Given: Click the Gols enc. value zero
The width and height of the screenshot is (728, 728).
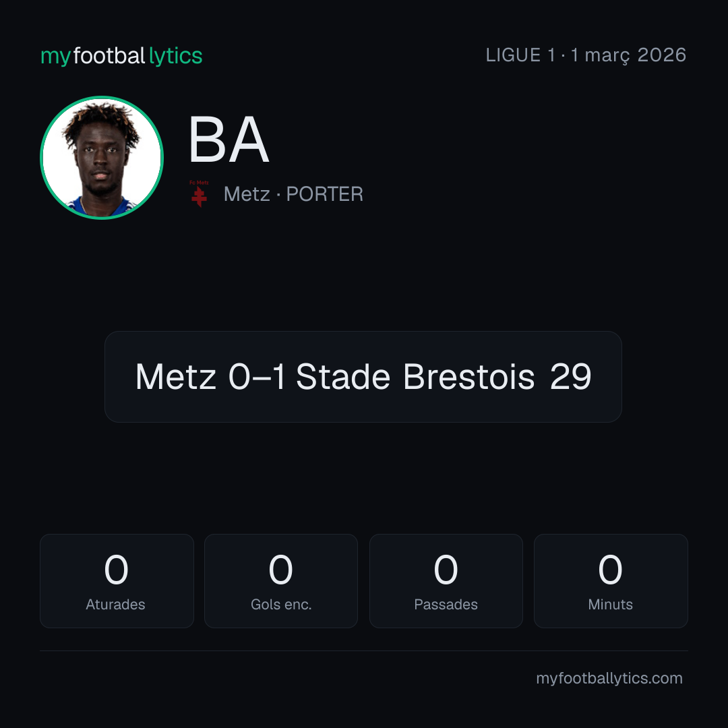Looking at the screenshot, I should [281, 570].
